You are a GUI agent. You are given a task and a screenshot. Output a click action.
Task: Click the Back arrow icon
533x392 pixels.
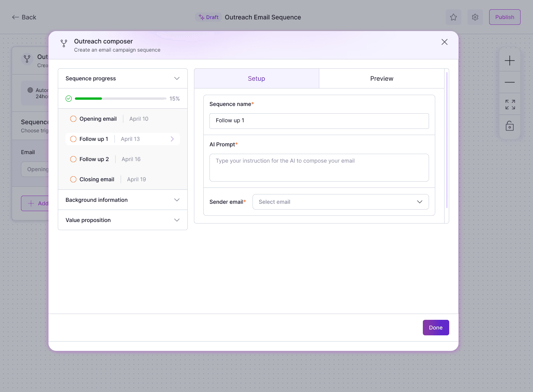click(16, 17)
